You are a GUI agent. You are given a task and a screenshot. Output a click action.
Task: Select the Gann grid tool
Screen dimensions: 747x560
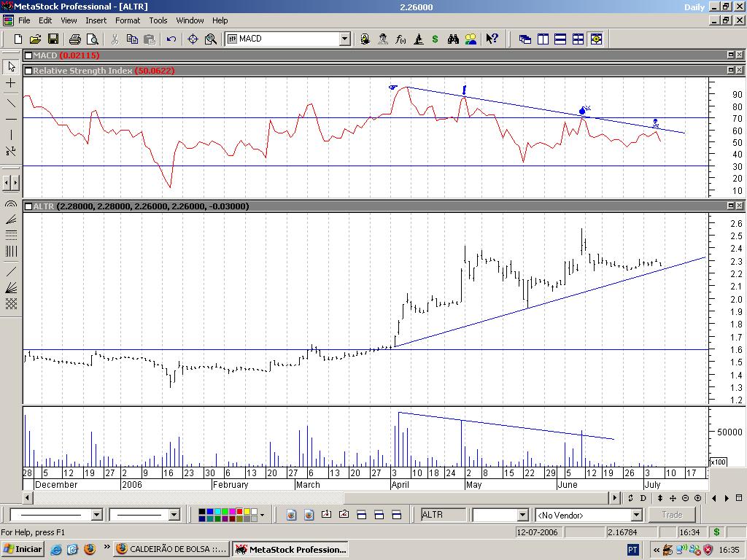point(11,304)
